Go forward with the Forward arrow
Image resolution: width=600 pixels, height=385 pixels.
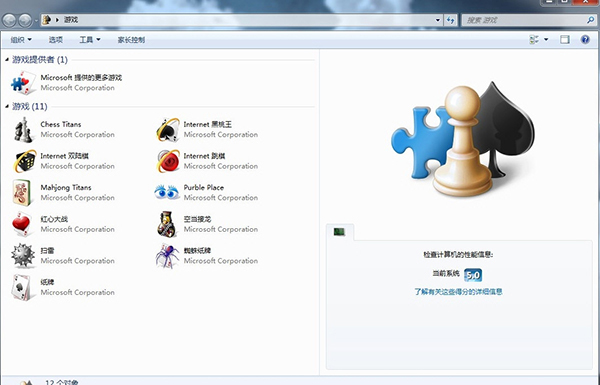[25, 20]
